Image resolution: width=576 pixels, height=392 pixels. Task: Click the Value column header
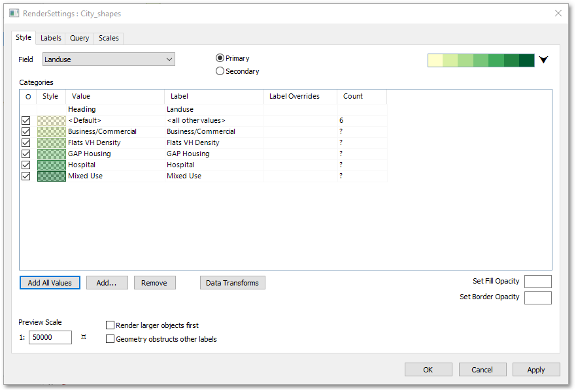115,97
